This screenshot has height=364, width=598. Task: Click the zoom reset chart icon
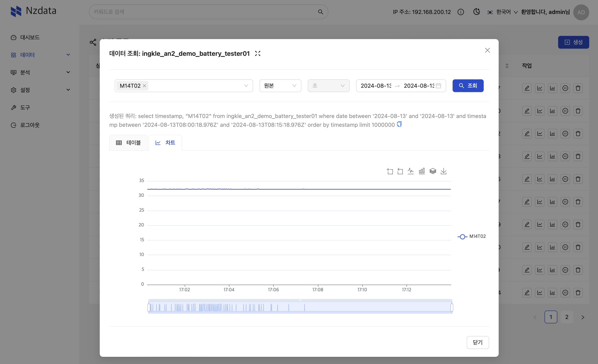coord(400,171)
